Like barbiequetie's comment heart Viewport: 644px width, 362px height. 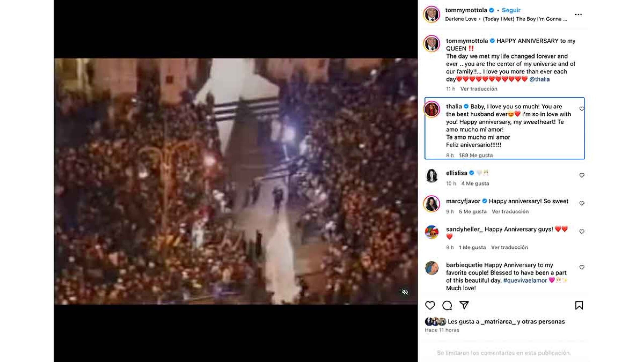click(582, 267)
